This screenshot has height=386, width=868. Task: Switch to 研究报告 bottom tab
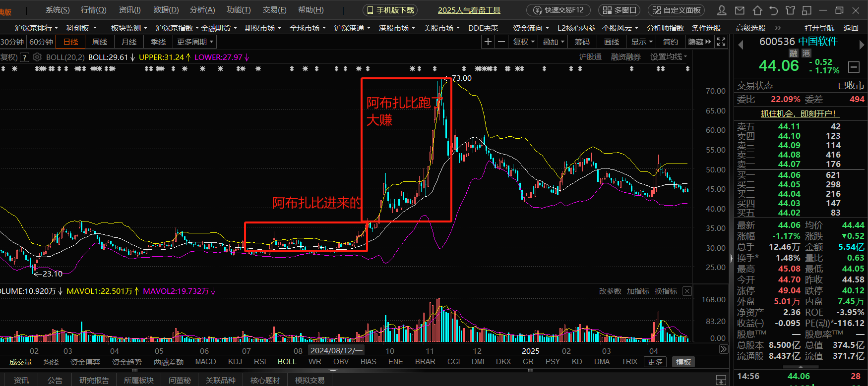click(x=94, y=380)
